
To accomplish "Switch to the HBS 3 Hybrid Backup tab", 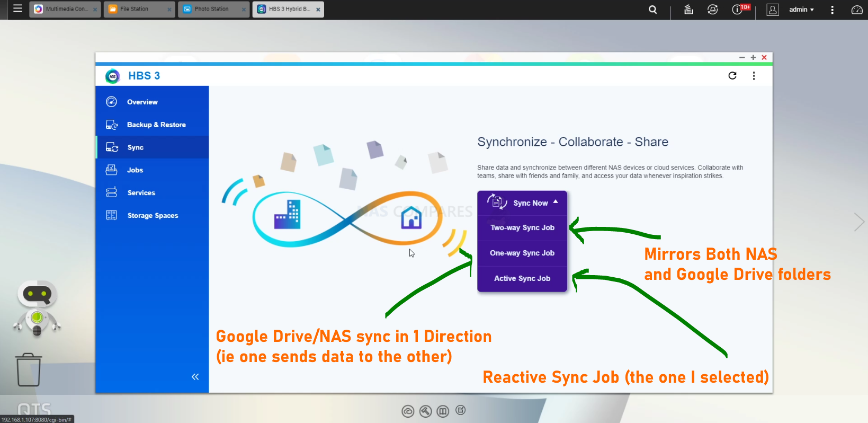I will click(288, 9).
